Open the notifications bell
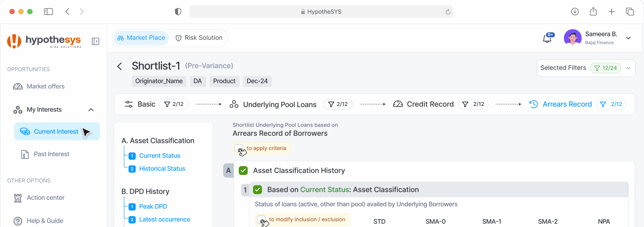644x227 pixels. click(x=547, y=38)
